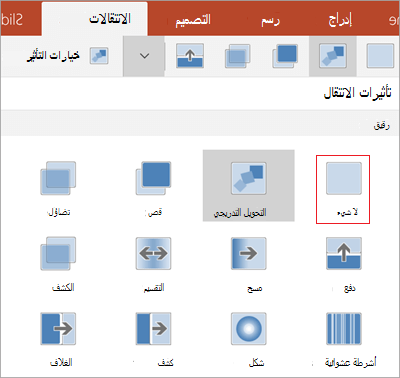Choose the مسح (Wipe) transition
The height and width of the screenshot is (378, 400).
(x=249, y=264)
